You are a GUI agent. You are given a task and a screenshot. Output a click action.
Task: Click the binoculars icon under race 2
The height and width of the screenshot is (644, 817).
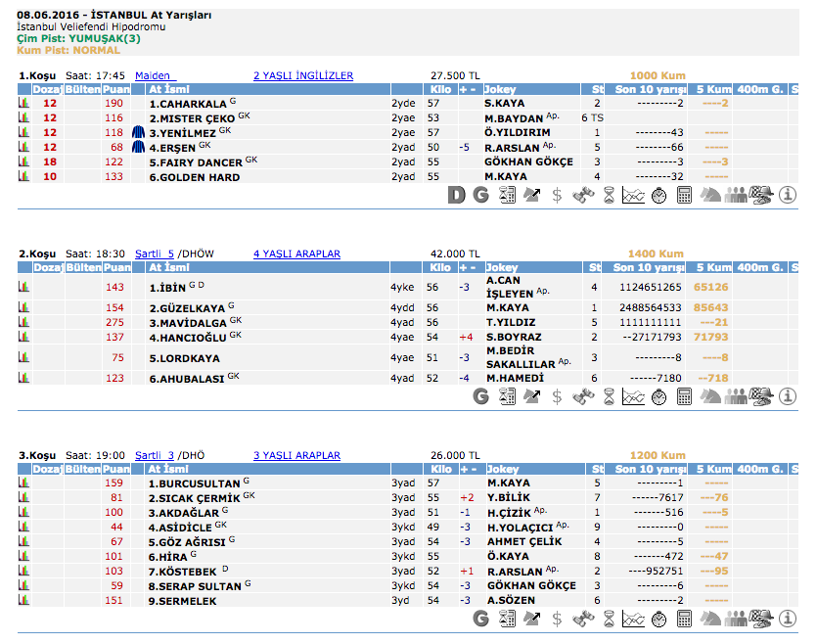[584, 396]
